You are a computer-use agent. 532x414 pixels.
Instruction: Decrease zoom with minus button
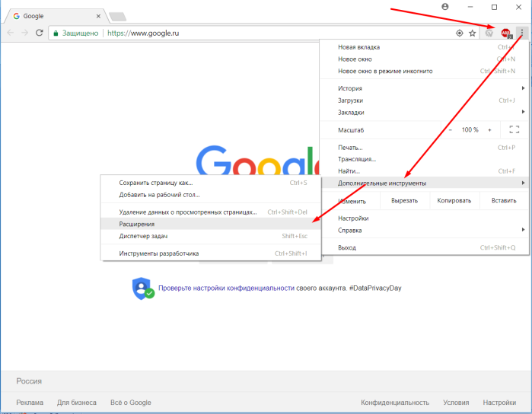[451, 130]
